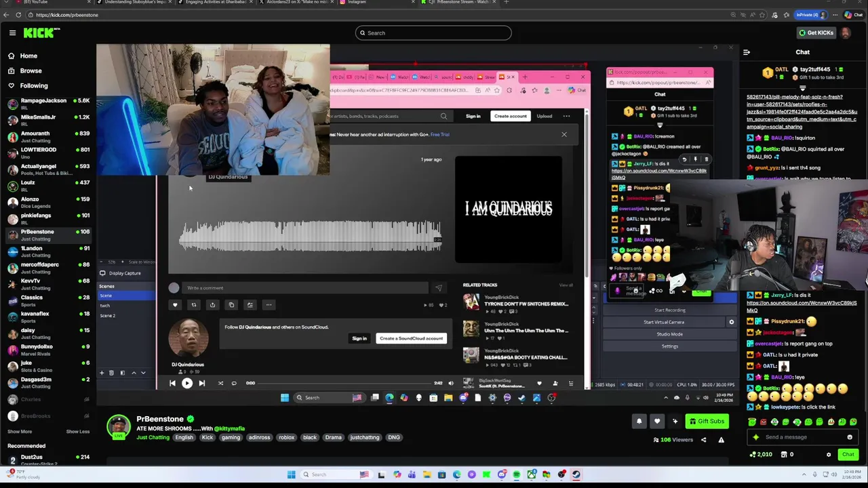This screenshot has width=868, height=488.
Task: Select the gaming tag
Action: [231, 438]
